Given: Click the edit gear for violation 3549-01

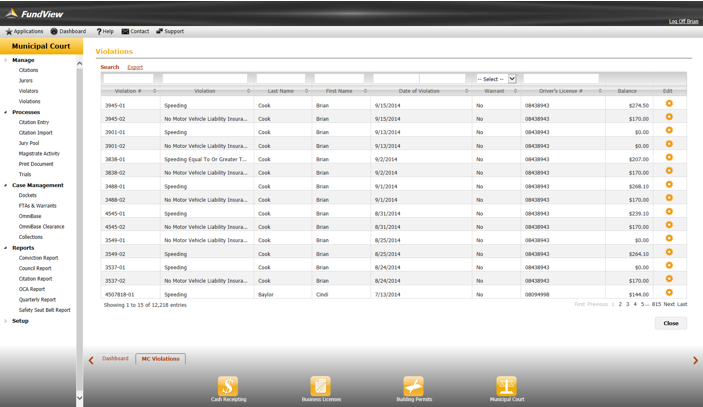Looking at the screenshot, I should [669, 238].
